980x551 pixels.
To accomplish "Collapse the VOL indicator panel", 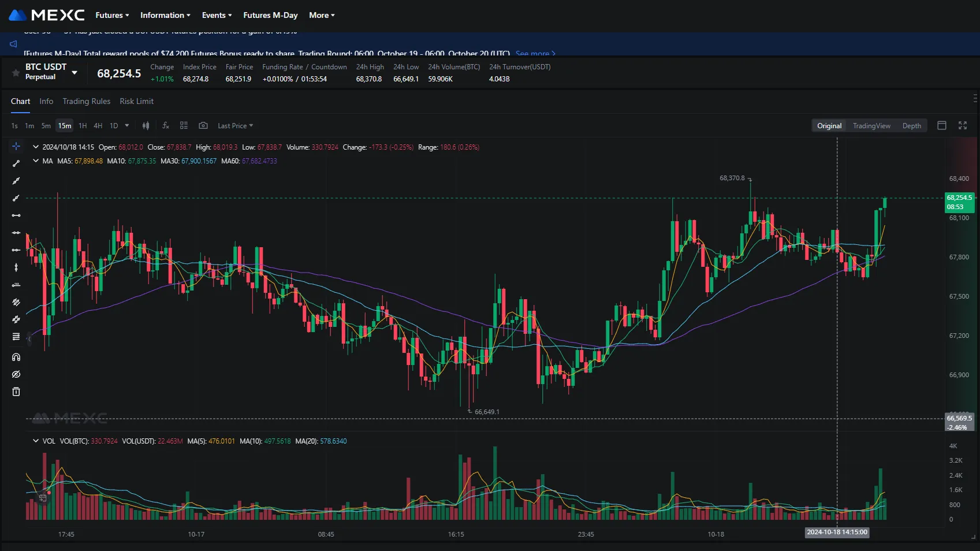I will pyautogui.click(x=35, y=441).
